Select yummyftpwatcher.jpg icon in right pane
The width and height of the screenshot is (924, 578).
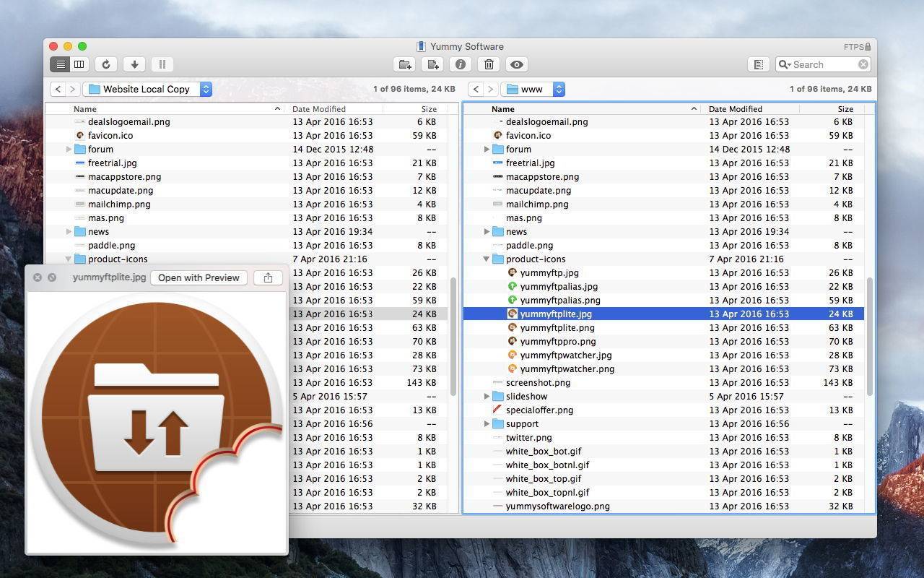(x=513, y=355)
